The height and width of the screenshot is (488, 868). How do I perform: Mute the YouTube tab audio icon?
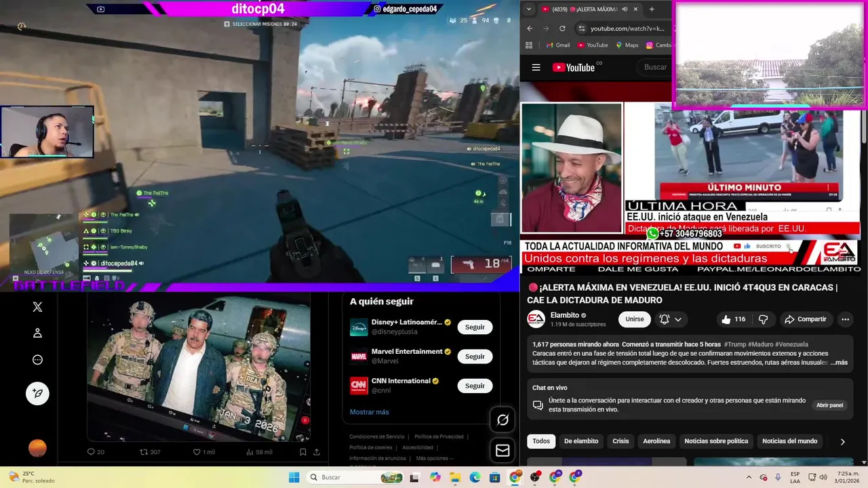(625, 9)
